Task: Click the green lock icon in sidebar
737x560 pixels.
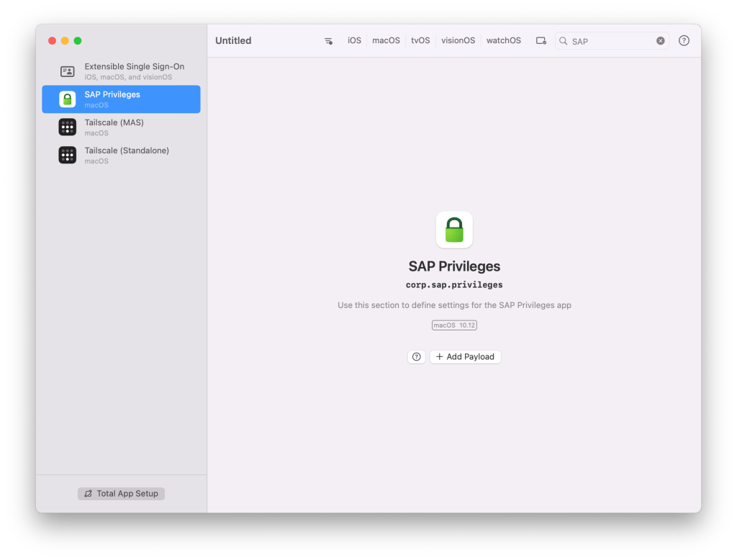Action: click(67, 99)
